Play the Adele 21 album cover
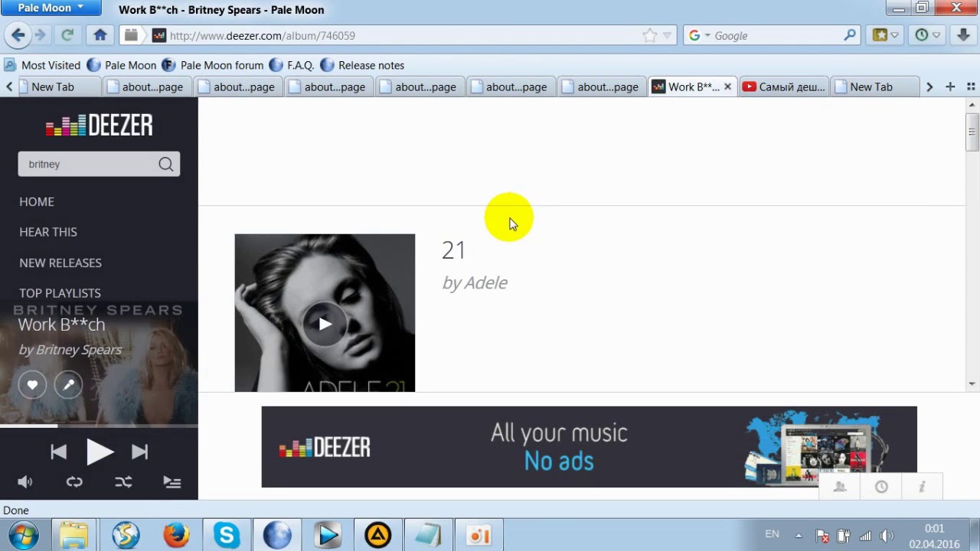This screenshot has height=551, width=980. (325, 324)
